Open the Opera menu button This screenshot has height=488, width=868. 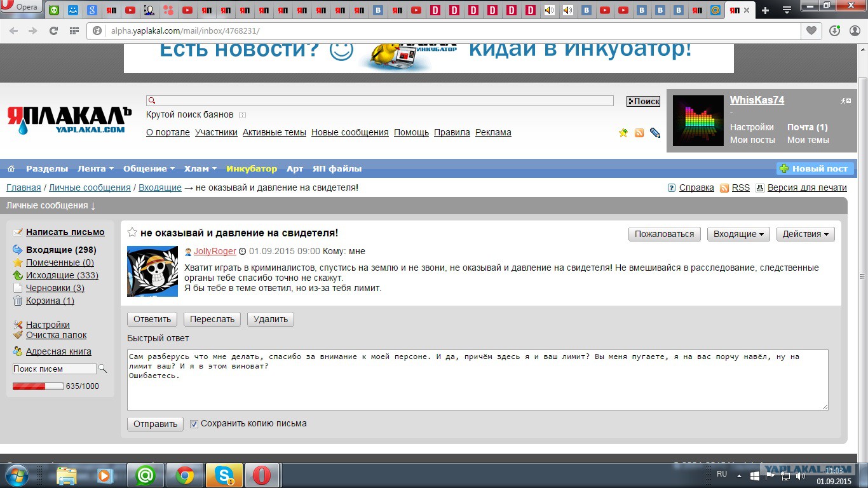(x=21, y=7)
